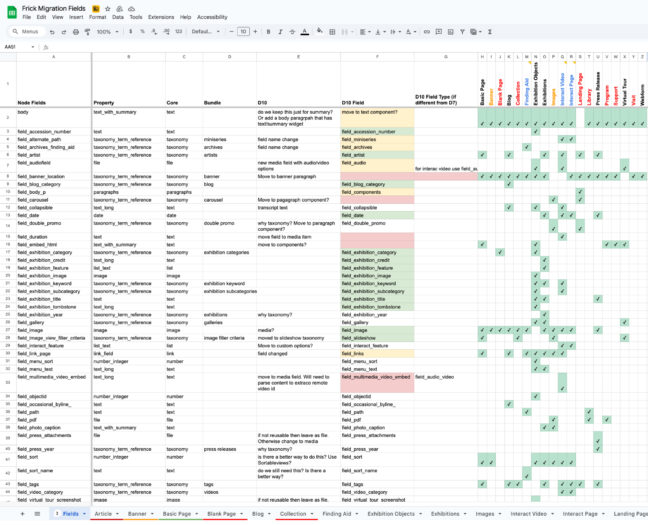Click the font size field
The width and height of the screenshot is (648, 525).
243,32
